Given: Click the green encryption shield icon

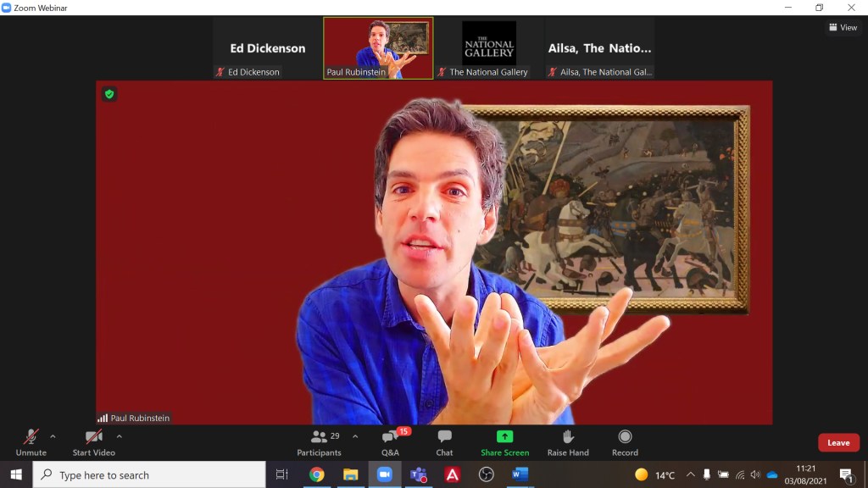Looking at the screenshot, I should point(109,94).
